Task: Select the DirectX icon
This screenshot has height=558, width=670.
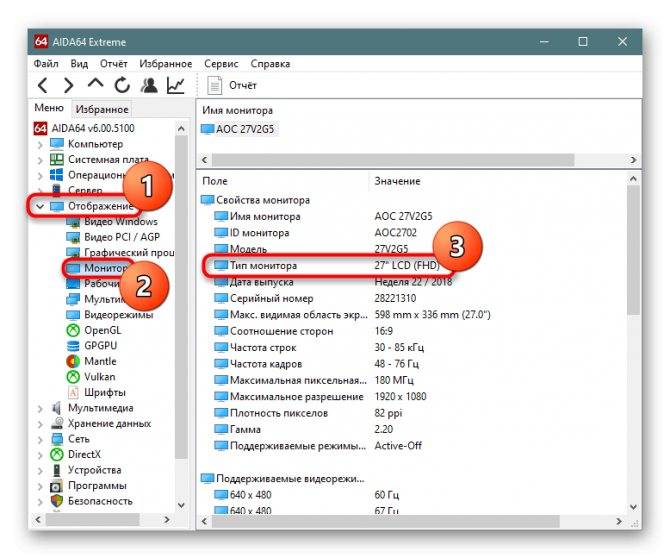Action: click(x=57, y=454)
